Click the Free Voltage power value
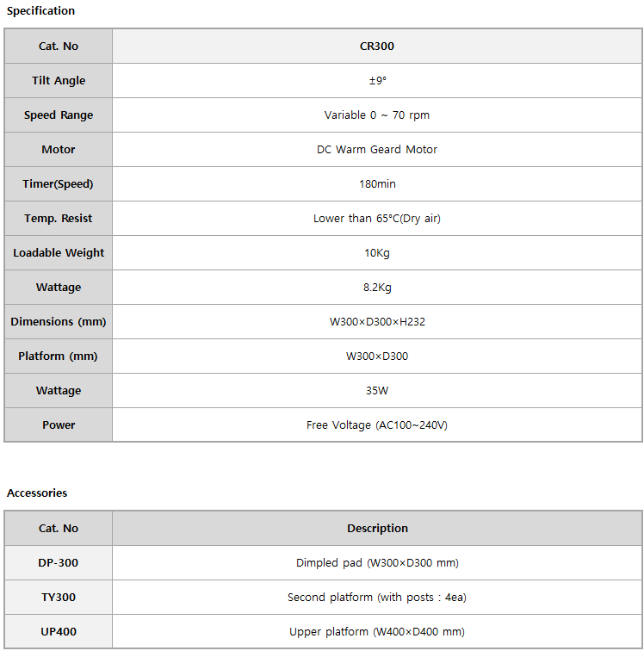 click(377, 425)
